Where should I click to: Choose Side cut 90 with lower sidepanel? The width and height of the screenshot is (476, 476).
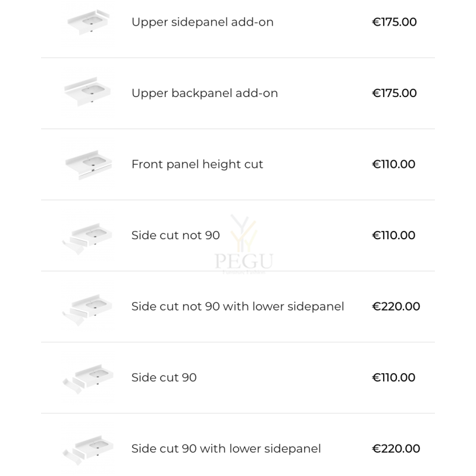(226, 449)
